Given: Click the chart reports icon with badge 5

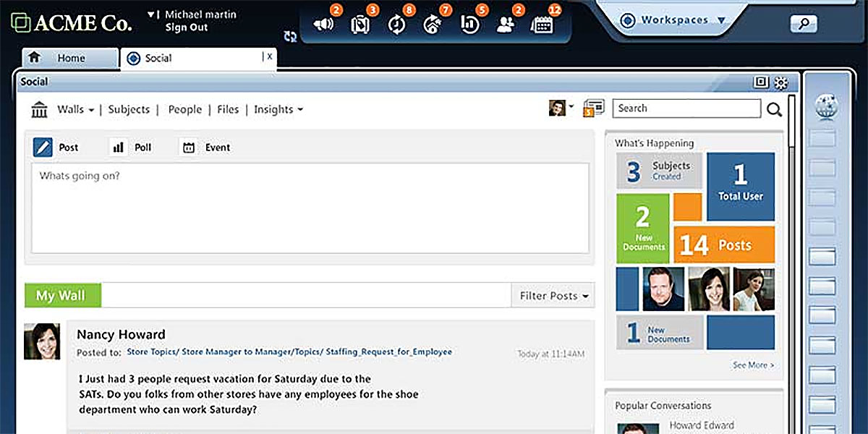Looking at the screenshot, I should (470, 24).
